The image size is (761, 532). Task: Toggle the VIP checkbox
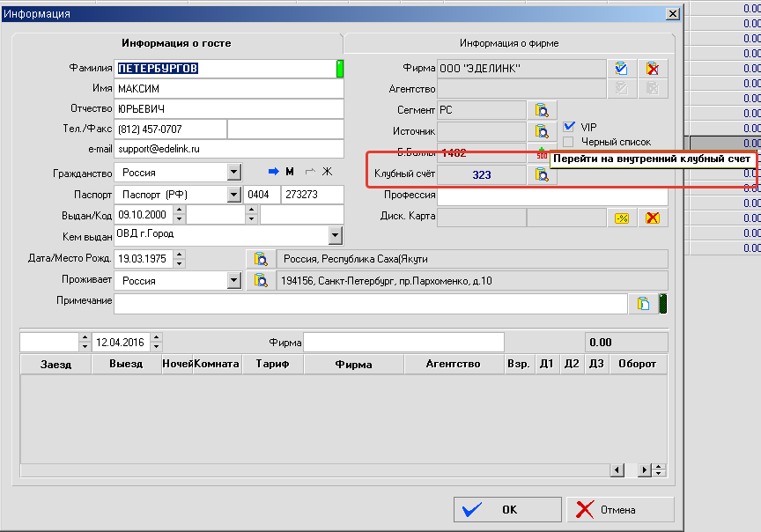pos(569,127)
